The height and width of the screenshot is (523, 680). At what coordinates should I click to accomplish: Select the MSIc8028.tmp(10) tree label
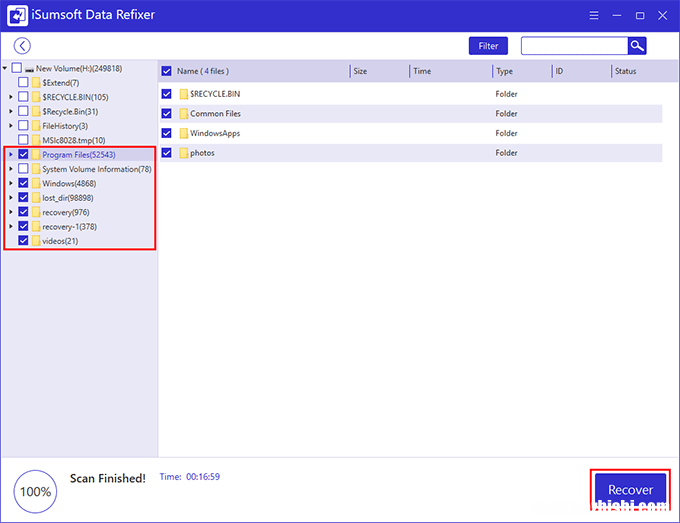coord(74,140)
